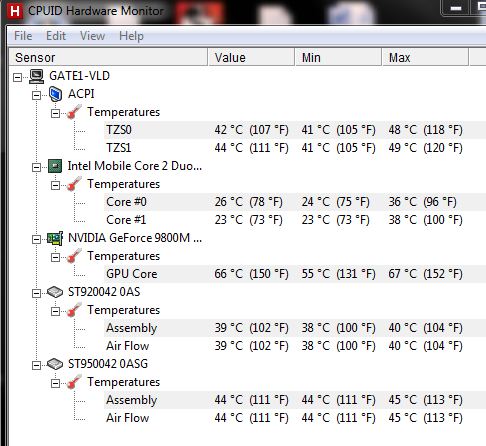Click the Intel Mobile Core 2 Duo chip icon
The image size is (486, 446).
pyautogui.click(x=55, y=166)
